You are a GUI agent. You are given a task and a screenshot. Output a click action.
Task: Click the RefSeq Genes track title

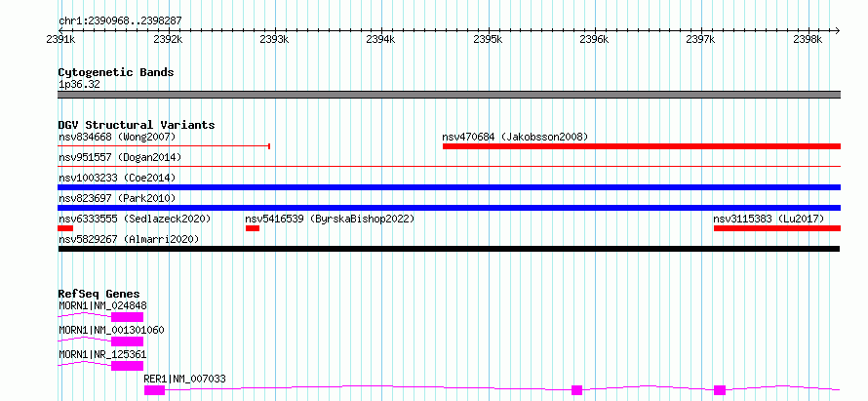click(99, 294)
